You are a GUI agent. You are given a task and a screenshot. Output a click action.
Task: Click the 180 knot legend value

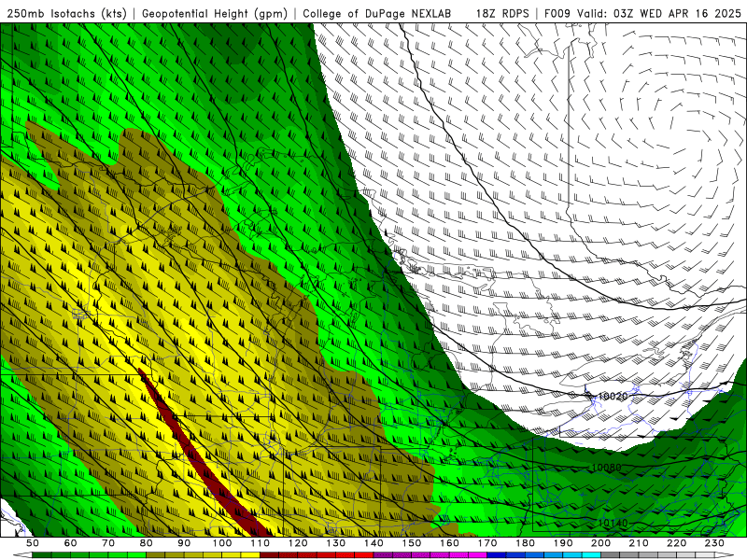click(525, 543)
